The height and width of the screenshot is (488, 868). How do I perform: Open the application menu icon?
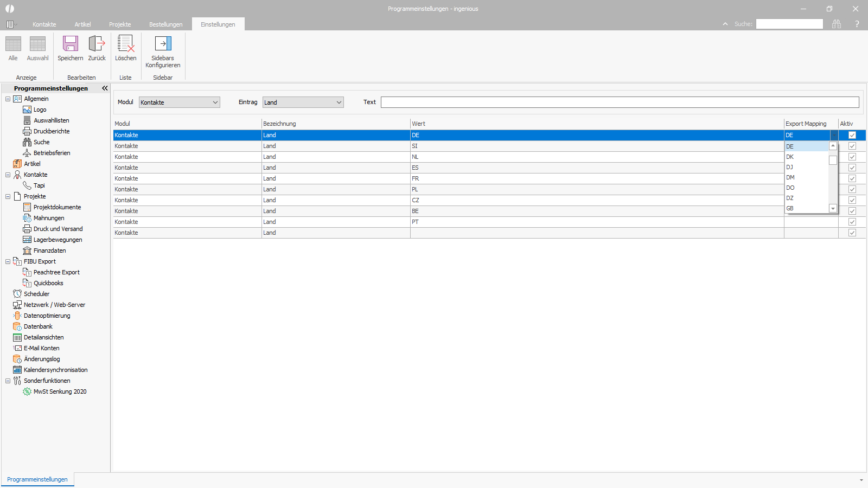click(10, 24)
